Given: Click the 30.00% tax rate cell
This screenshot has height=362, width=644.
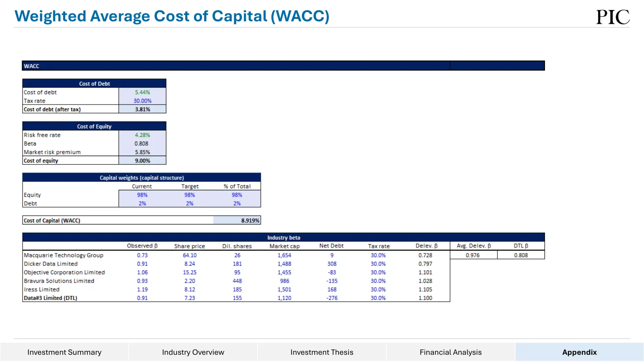Looking at the screenshot, I should pos(142,101).
